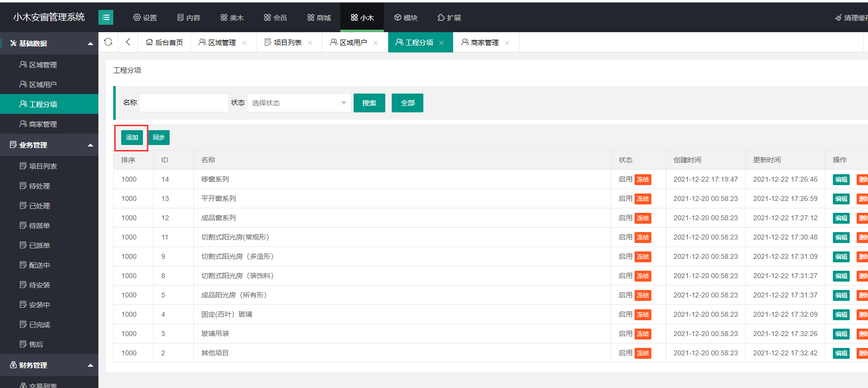Click the left arrow tab scroll icon

128,42
